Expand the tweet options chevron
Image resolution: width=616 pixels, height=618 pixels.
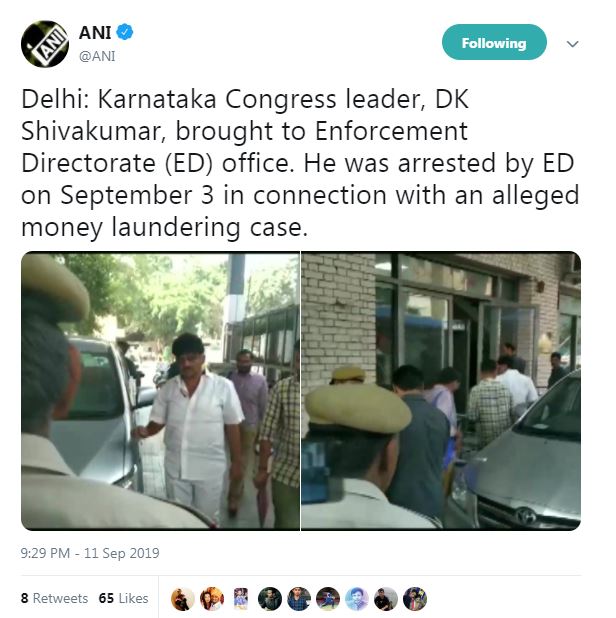(572, 44)
